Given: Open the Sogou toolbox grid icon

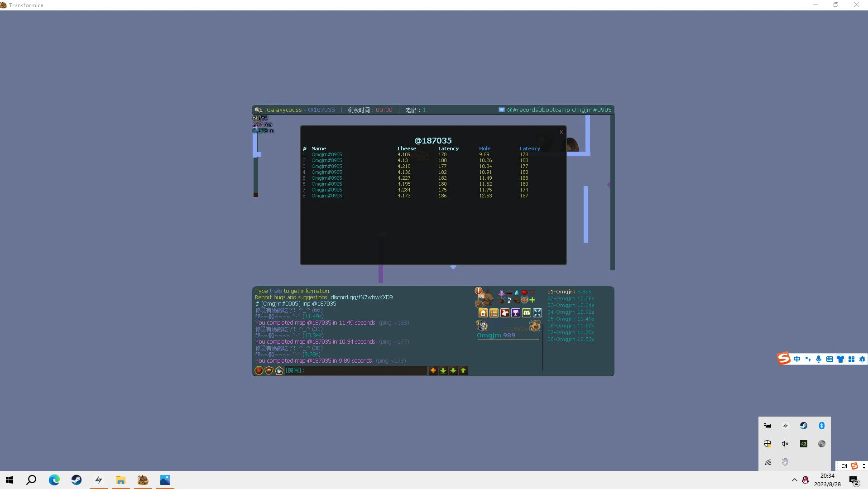Looking at the screenshot, I should point(851,359).
